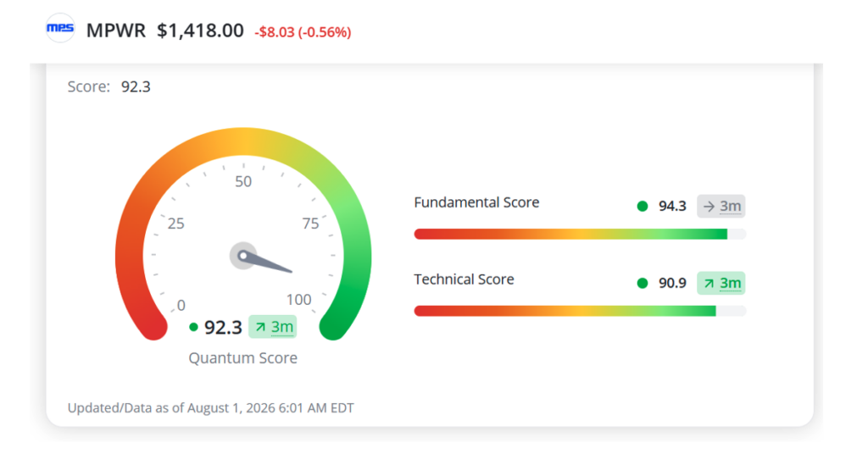Click the $1,418.00 stock price
868x459 pixels.
200,30
